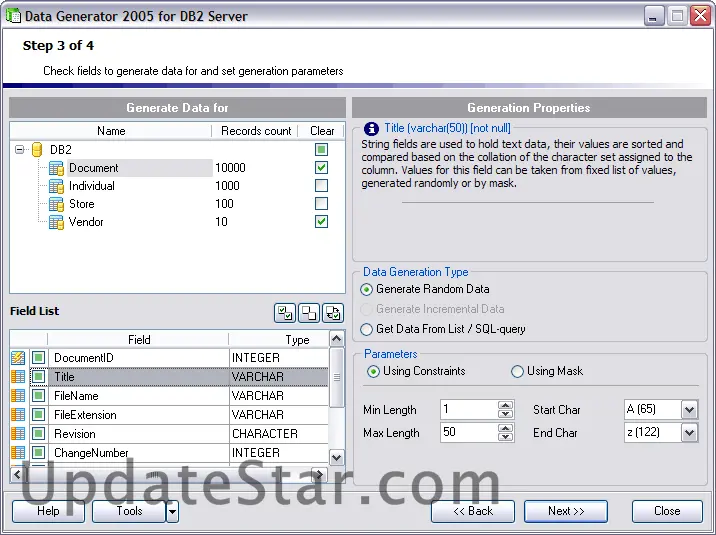Image resolution: width=716 pixels, height=535 pixels.
Task: Click the Min Length input field
Action: (469, 409)
